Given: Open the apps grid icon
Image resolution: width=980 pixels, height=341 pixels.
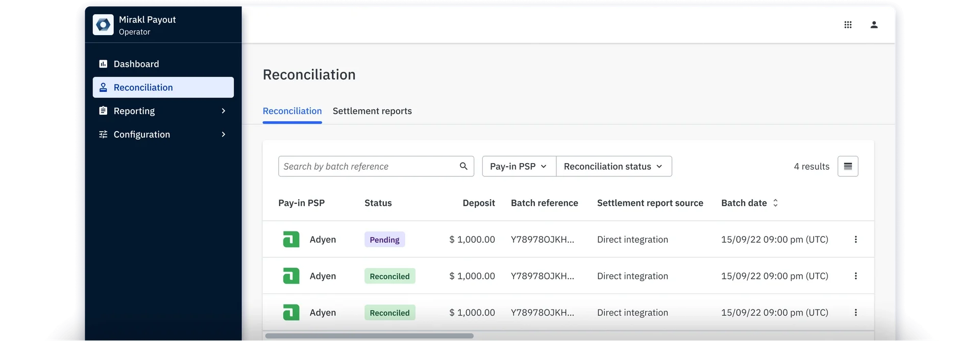Looking at the screenshot, I should pyautogui.click(x=848, y=25).
